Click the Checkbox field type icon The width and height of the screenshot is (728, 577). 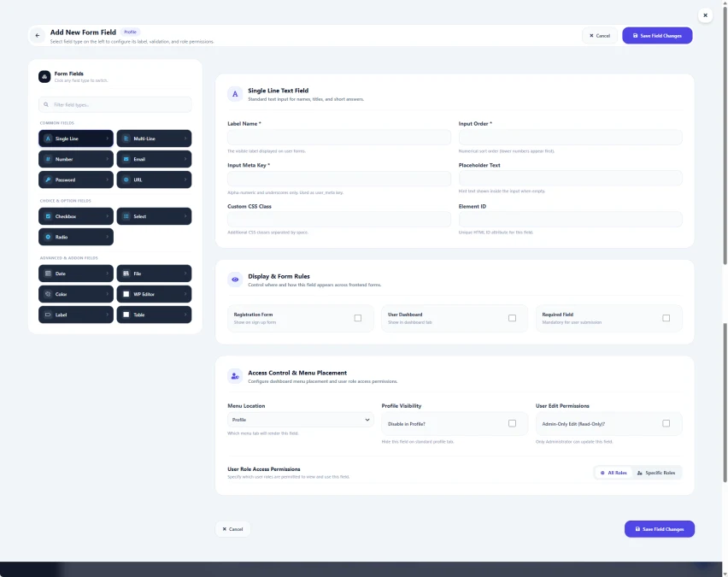pyautogui.click(x=48, y=216)
